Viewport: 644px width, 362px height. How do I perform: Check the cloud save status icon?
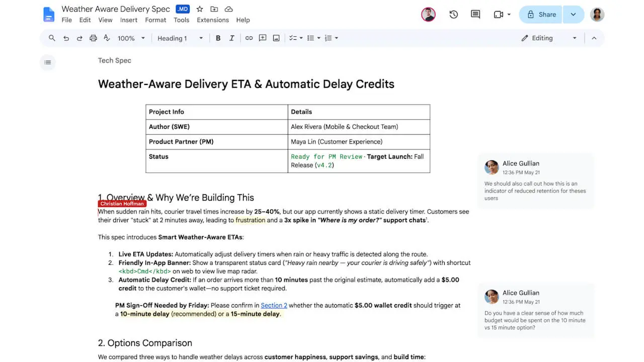coord(229,9)
